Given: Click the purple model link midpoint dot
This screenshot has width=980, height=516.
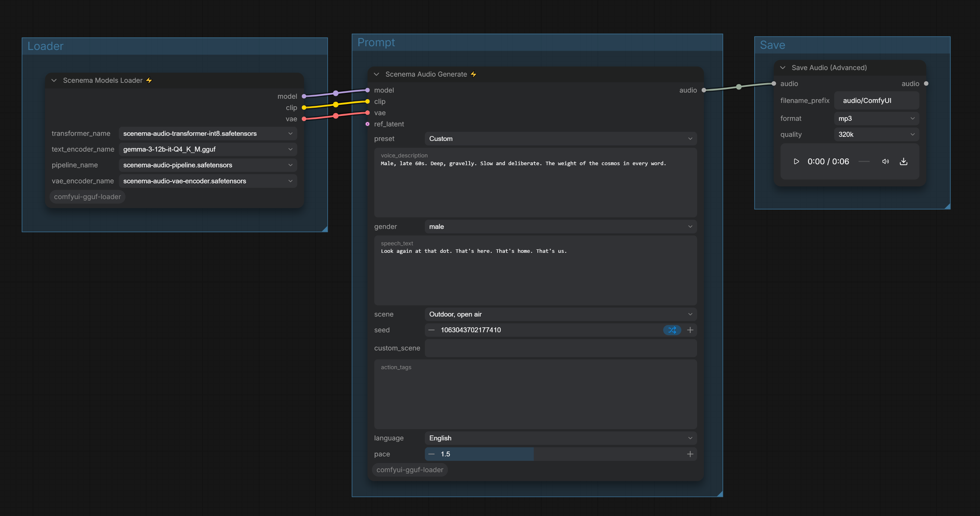Looking at the screenshot, I should [x=335, y=93].
